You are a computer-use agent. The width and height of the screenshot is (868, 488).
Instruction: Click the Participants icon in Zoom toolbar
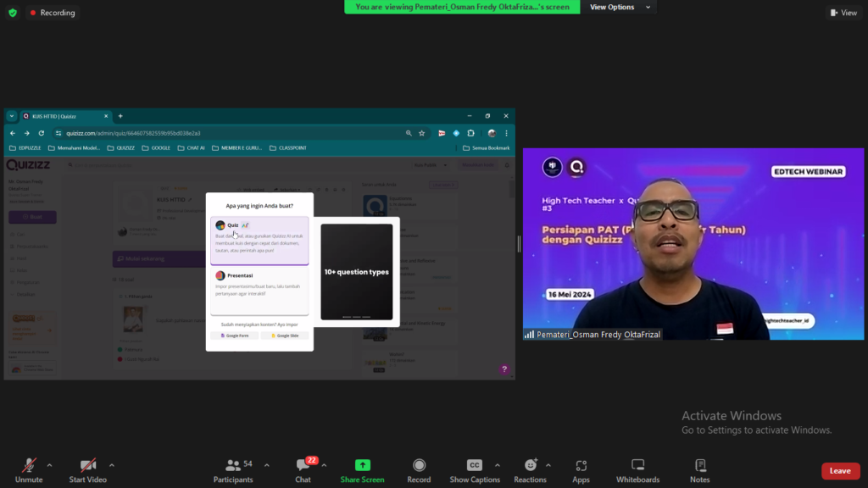[232, 466]
